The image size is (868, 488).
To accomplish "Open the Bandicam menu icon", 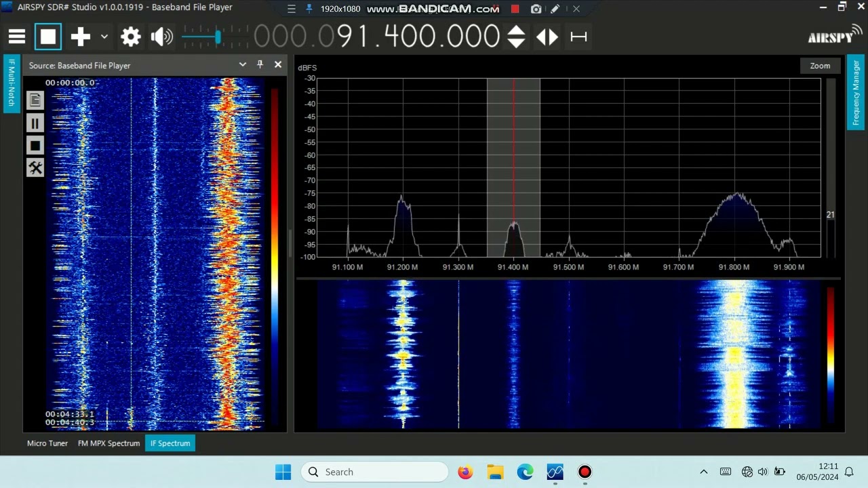I will [x=292, y=9].
